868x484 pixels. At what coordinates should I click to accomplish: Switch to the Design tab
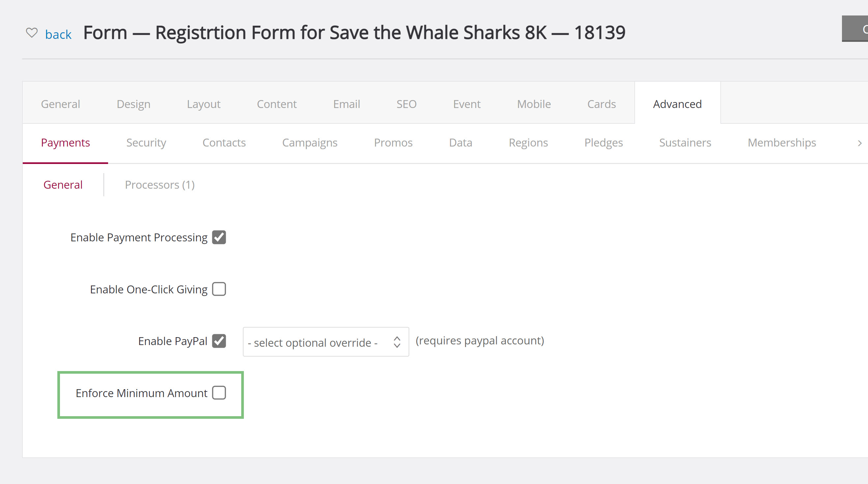(x=133, y=104)
